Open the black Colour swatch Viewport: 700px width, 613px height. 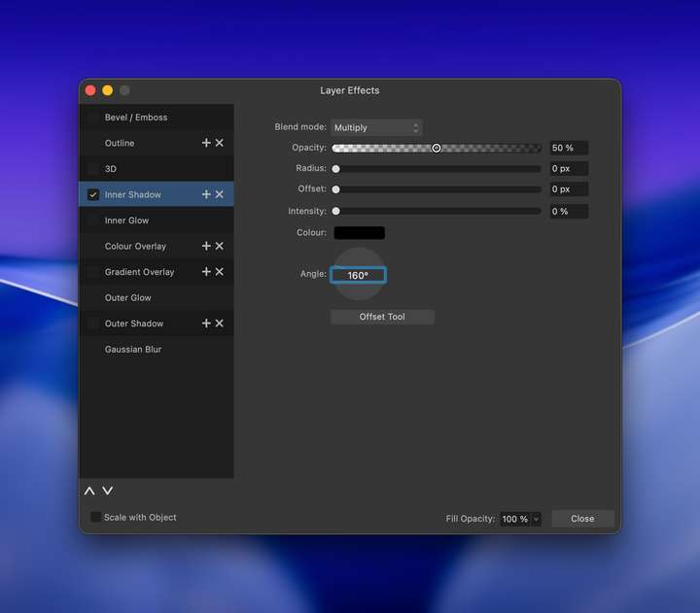359,233
